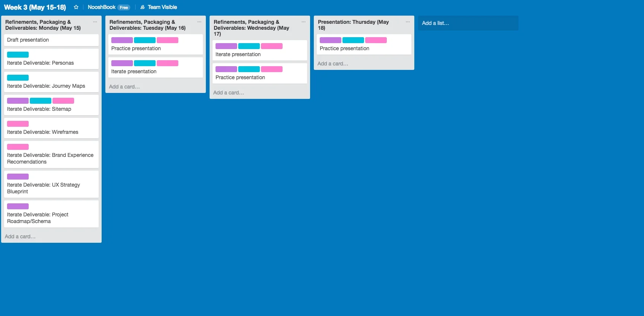Open menu for the Thursday (May 18) list
This screenshot has height=316, width=644.
408,22
